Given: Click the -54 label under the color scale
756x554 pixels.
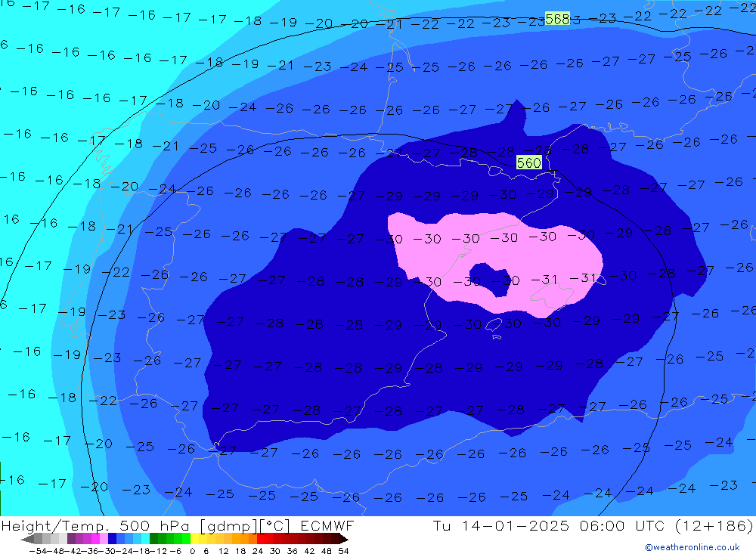Looking at the screenshot, I should (x=38, y=551).
